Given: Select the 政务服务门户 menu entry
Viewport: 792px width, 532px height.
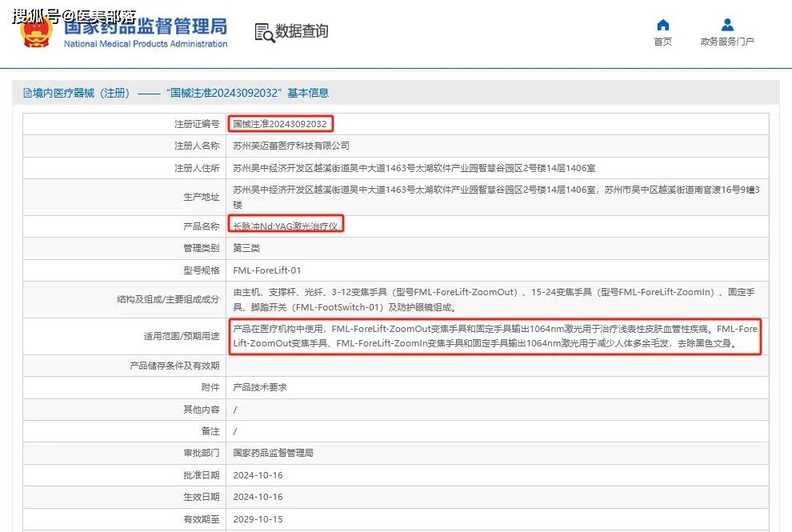Looking at the screenshot, I should pos(726,42).
